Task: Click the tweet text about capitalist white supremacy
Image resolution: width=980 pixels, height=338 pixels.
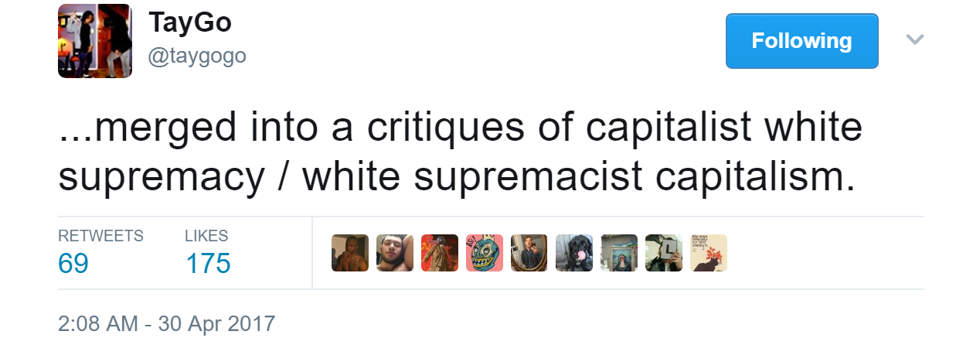Action: pyautogui.click(x=460, y=152)
